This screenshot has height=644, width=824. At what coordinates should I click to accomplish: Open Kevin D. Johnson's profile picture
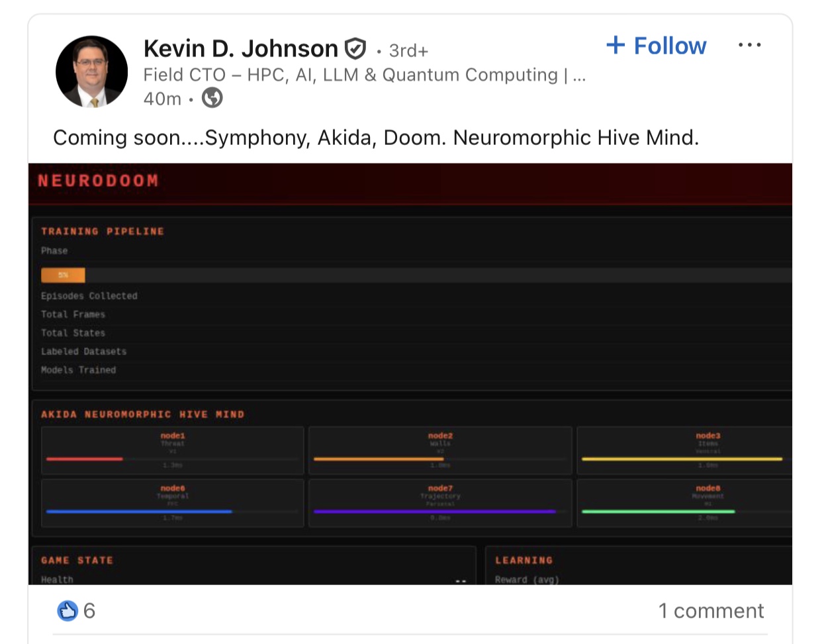[x=91, y=71]
